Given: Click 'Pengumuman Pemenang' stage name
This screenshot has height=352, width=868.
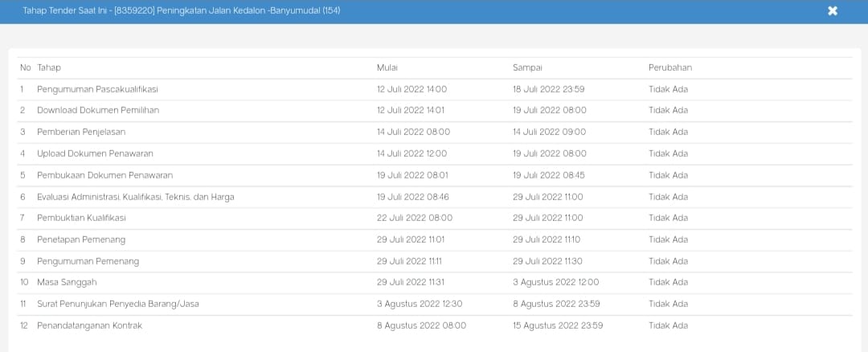Looking at the screenshot, I should pos(88,261).
